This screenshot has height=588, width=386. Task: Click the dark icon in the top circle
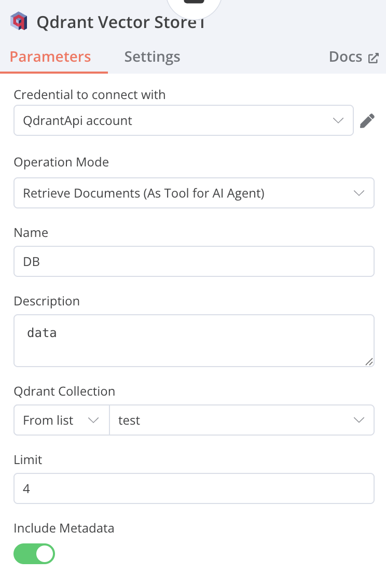coord(194,2)
